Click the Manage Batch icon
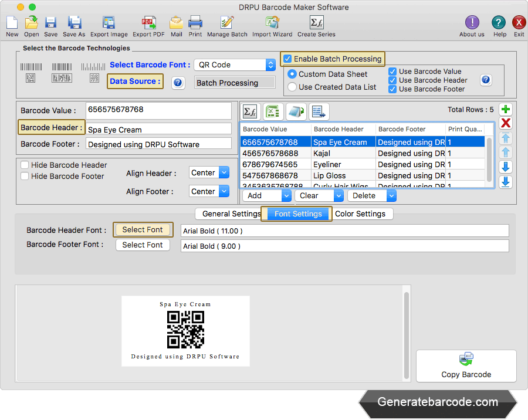 pyautogui.click(x=227, y=23)
